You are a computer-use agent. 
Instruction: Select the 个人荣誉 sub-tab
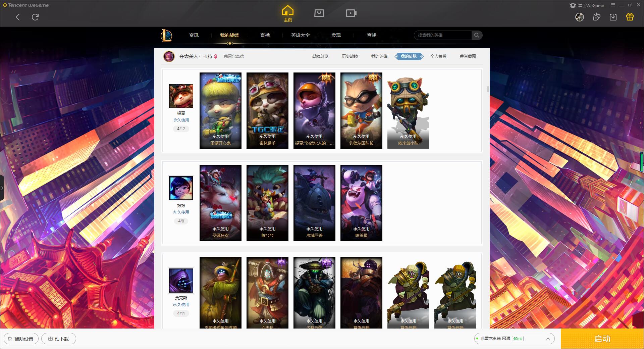click(x=438, y=56)
